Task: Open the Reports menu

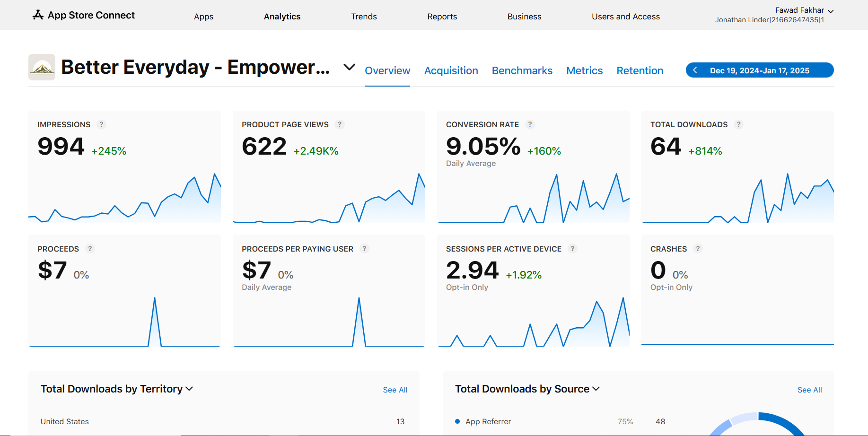Action: pos(442,17)
